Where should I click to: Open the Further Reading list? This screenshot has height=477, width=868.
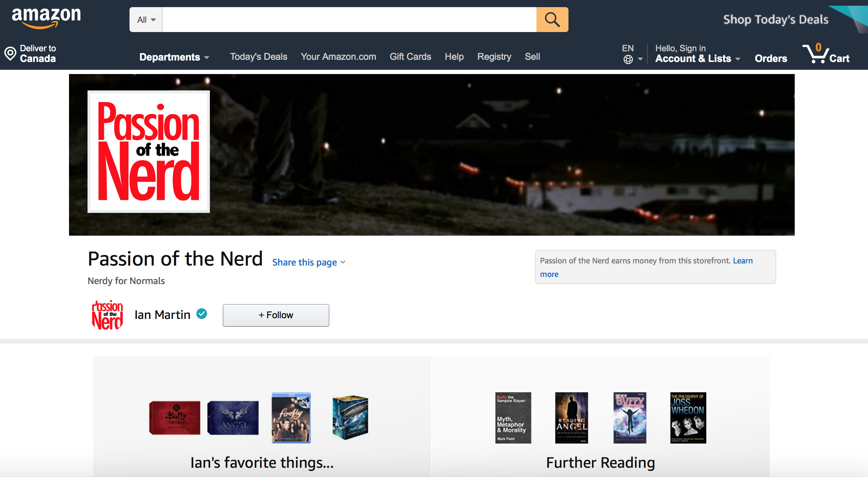coord(600,462)
